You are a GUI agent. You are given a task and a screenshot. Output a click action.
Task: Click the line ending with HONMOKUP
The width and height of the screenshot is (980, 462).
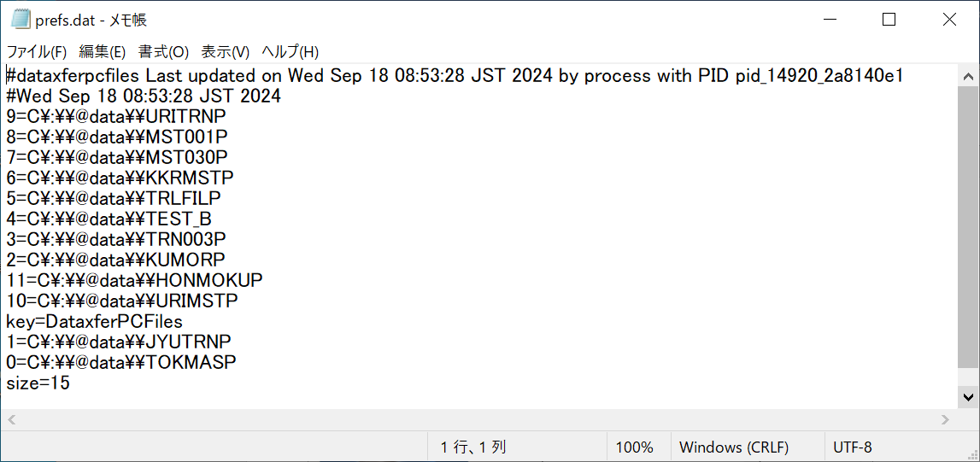(134, 281)
